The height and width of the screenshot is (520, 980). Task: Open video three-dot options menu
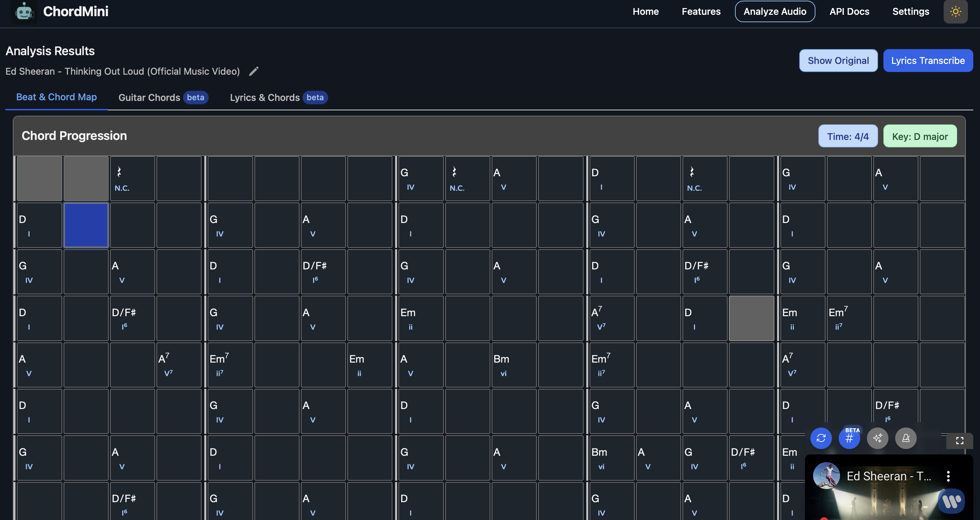tap(948, 476)
